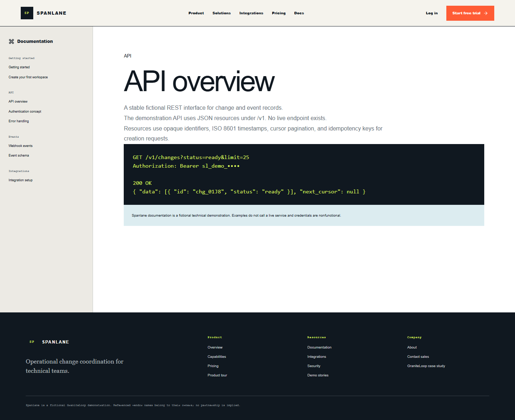Click the footer Resources column heading
Viewport: 515px width, 420px height.
point(317,337)
